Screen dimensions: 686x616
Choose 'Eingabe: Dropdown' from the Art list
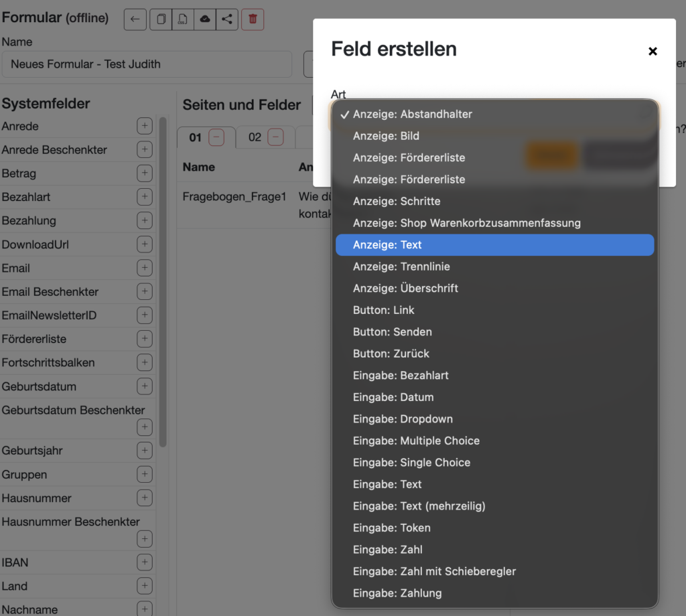point(494,419)
